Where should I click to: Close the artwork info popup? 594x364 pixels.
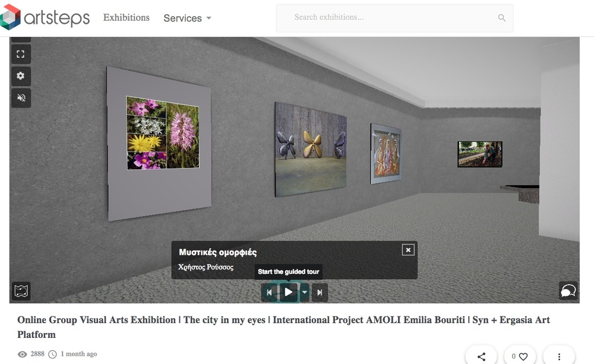(x=407, y=250)
